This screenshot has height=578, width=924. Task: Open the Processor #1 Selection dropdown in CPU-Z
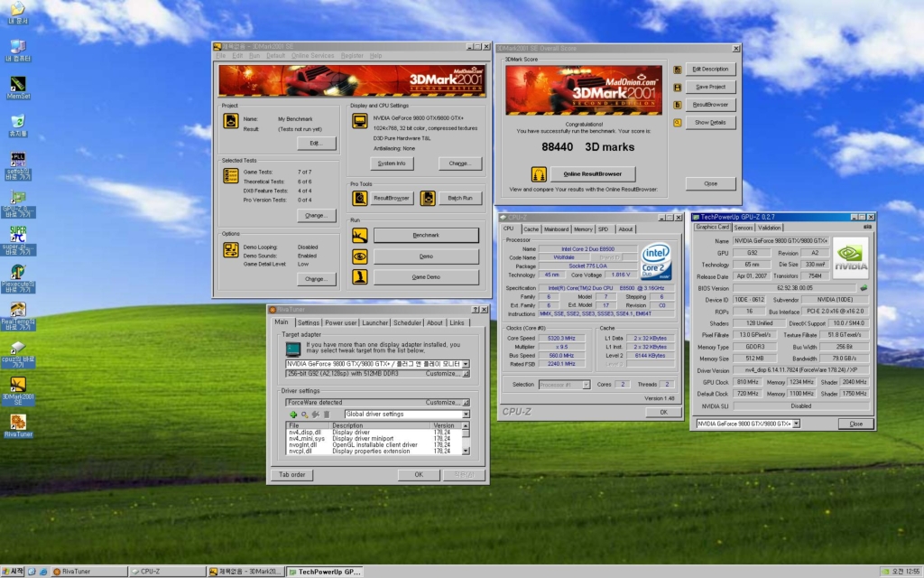point(586,385)
